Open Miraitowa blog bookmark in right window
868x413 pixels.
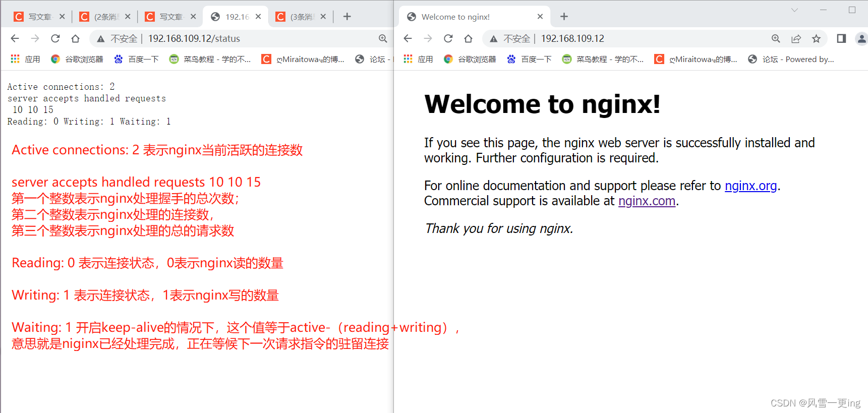pyautogui.click(x=696, y=59)
